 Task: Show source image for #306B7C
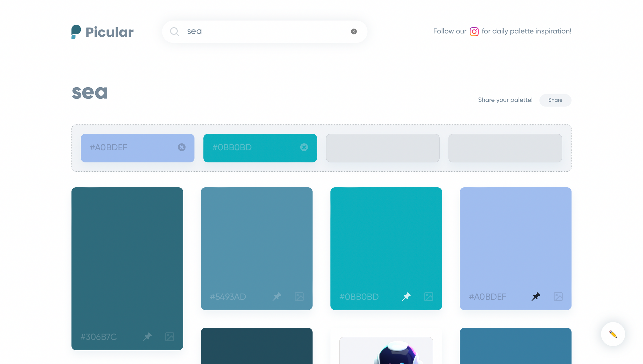point(170,337)
